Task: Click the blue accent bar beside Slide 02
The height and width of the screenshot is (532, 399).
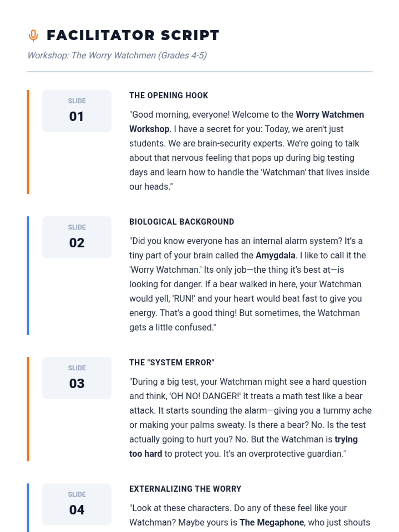Action: (x=28, y=276)
